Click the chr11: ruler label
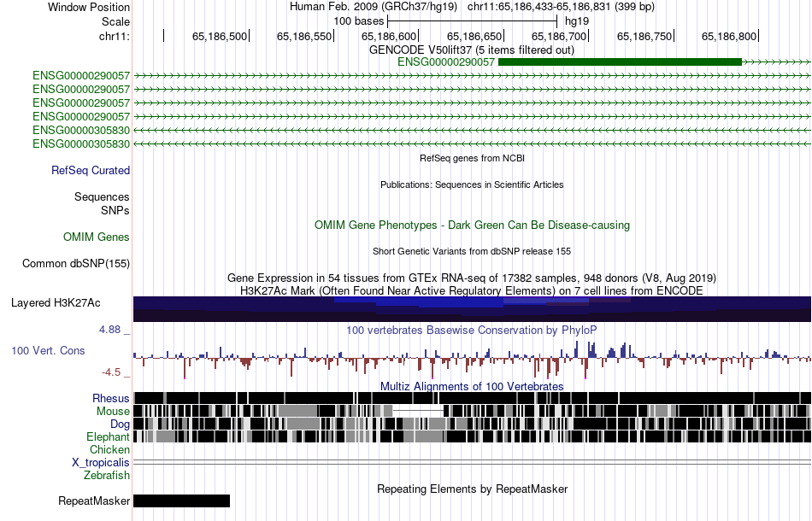Screen dimensions: 812x521 click(x=115, y=36)
